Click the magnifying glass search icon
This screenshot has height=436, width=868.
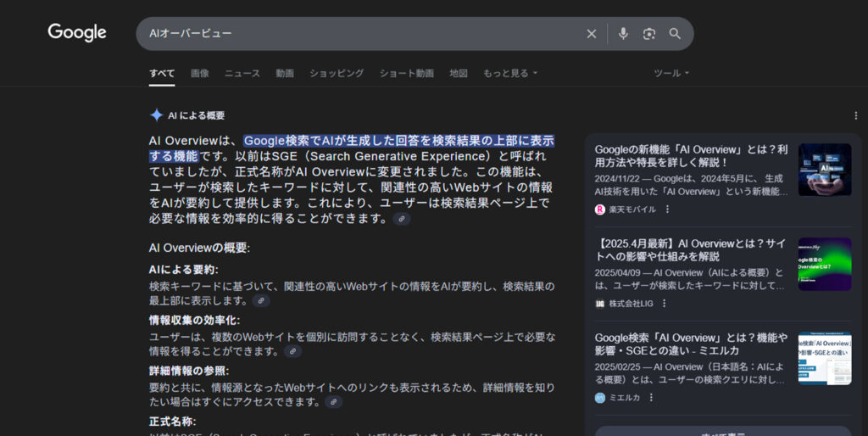[x=675, y=34]
